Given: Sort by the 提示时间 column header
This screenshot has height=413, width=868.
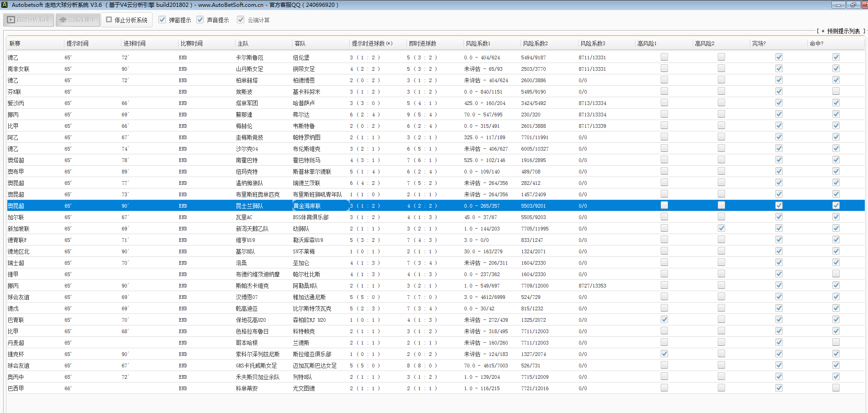Looking at the screenshot, I should click(78, 43).
